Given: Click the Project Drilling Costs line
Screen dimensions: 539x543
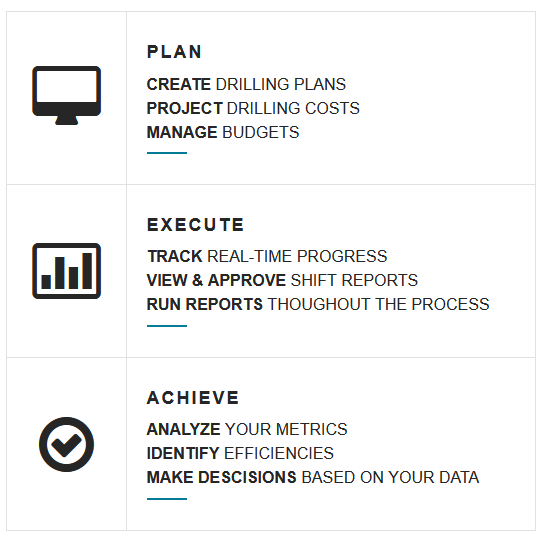Looking at the screenshot, I should click(x=253, y=108).
